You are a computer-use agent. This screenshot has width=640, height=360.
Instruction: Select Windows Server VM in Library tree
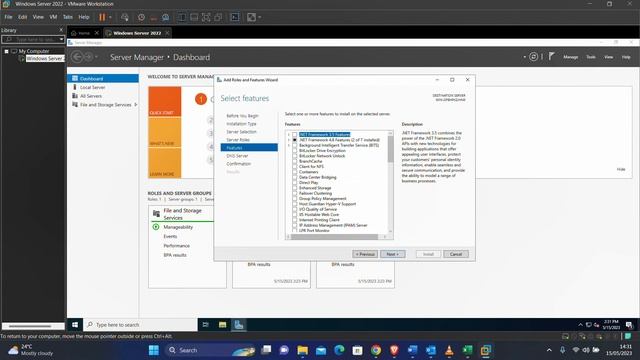(x=44, y=59)
